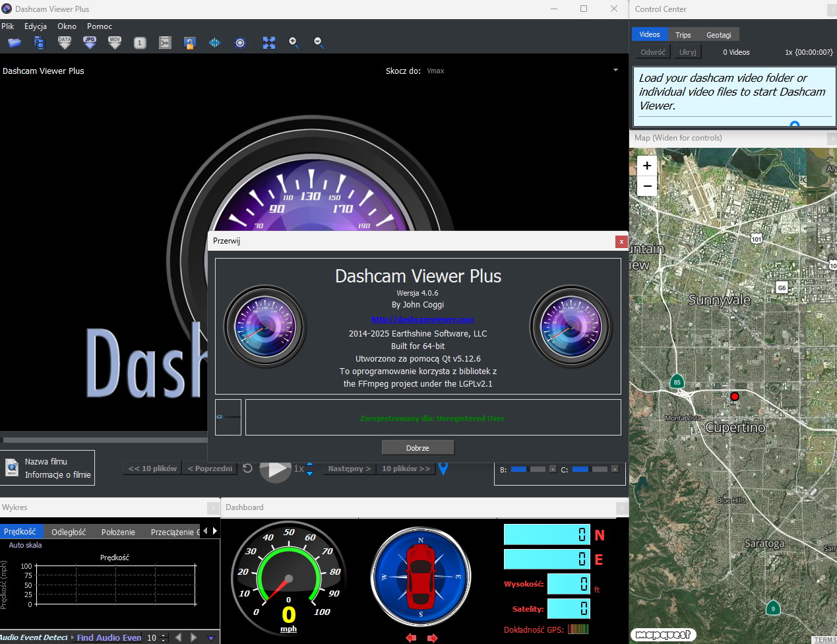Click the merge clips film icon
The height and width of the screenshot is (644, 837).
(x=165, y=43)
